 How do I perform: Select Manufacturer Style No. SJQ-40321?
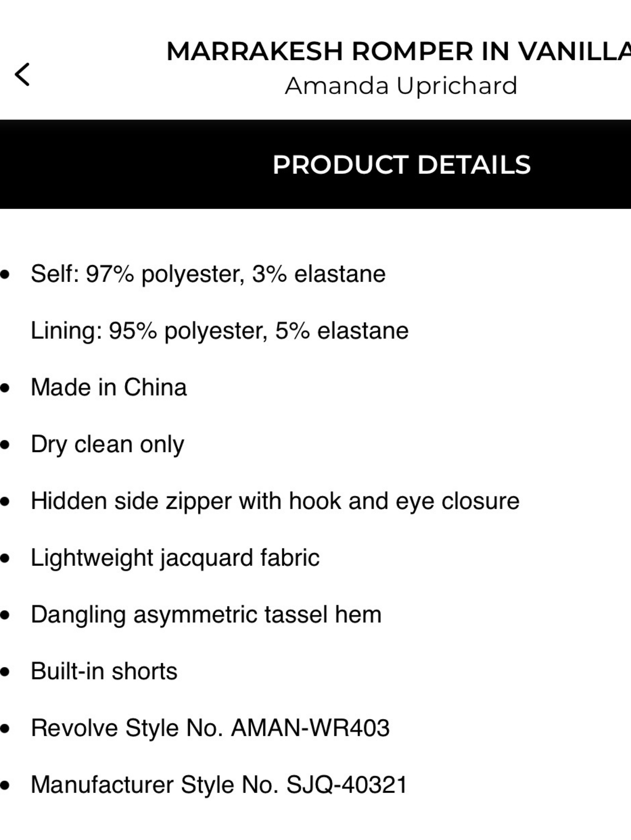[219, 785]
